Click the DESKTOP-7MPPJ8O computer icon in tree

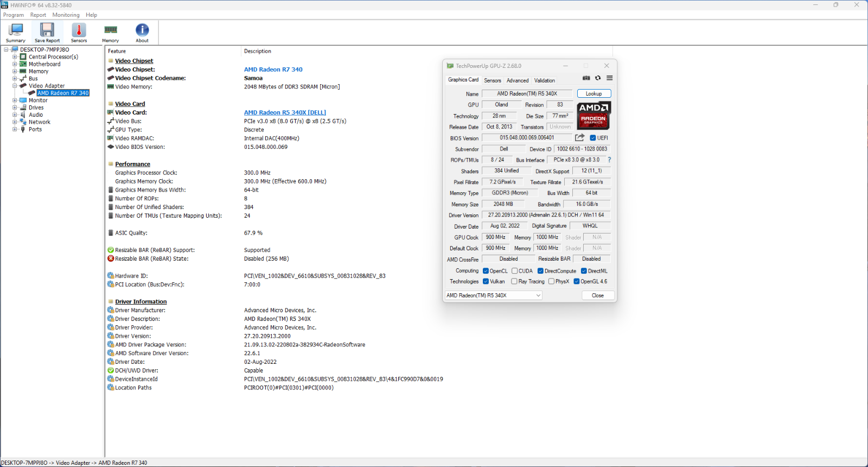(15, 49)
